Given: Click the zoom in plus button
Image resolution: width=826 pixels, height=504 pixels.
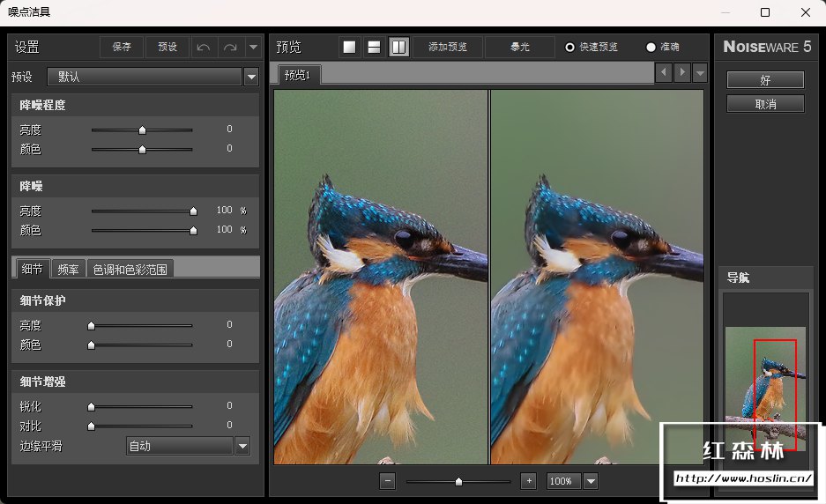Looking at the screenshot, I should tap(529, 481).
